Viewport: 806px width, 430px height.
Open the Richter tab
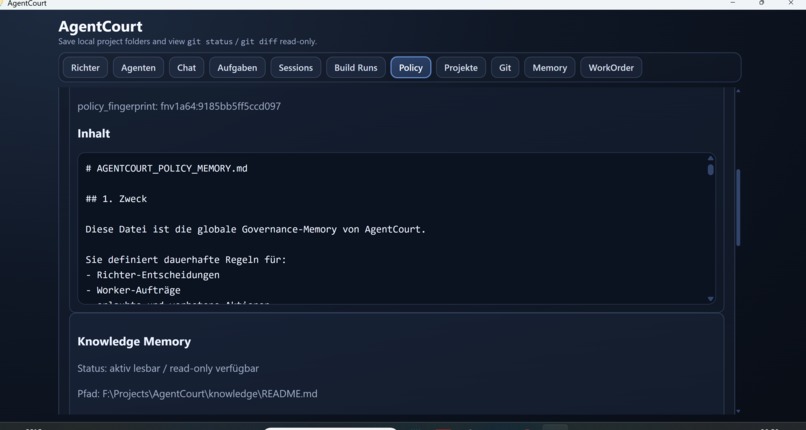pyautogui.click(x=85, y=67)
